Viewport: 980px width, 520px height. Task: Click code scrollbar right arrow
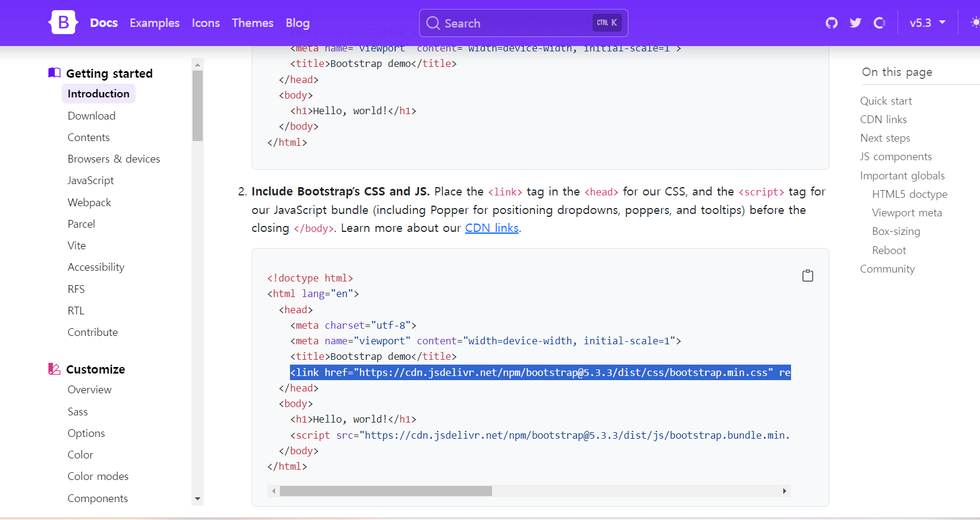(784, 491)
